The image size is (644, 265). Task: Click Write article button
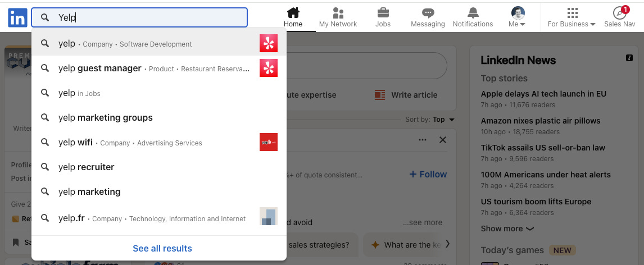406,95
